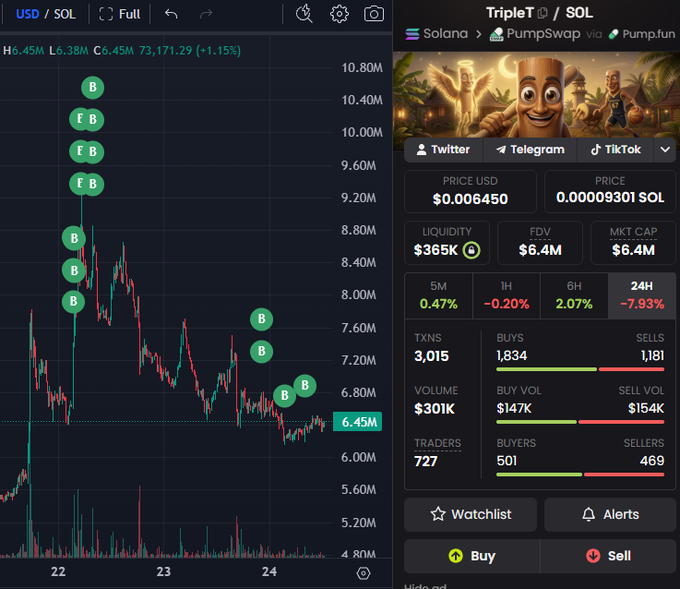Open the token's Telegram channel
The height and width of the screenshot is (589, 680).
tap(530, 150)
